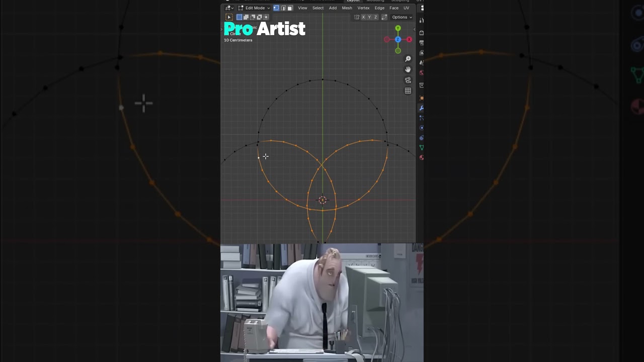The height and width of the screenshot is (362, 644).
Task: Toggle Y axis mirror
Action: pyautogui.click(x=369, y=17)
